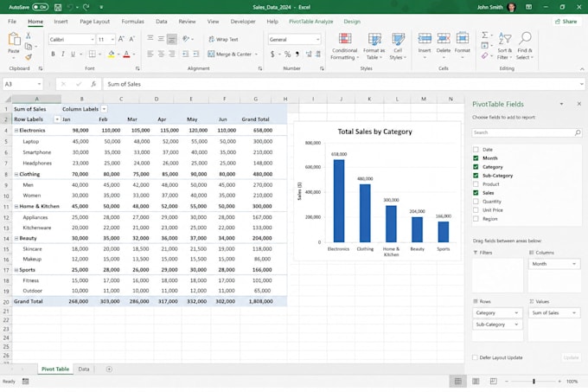
Task: Open the File menu
Action: click(x=12, y=22)
